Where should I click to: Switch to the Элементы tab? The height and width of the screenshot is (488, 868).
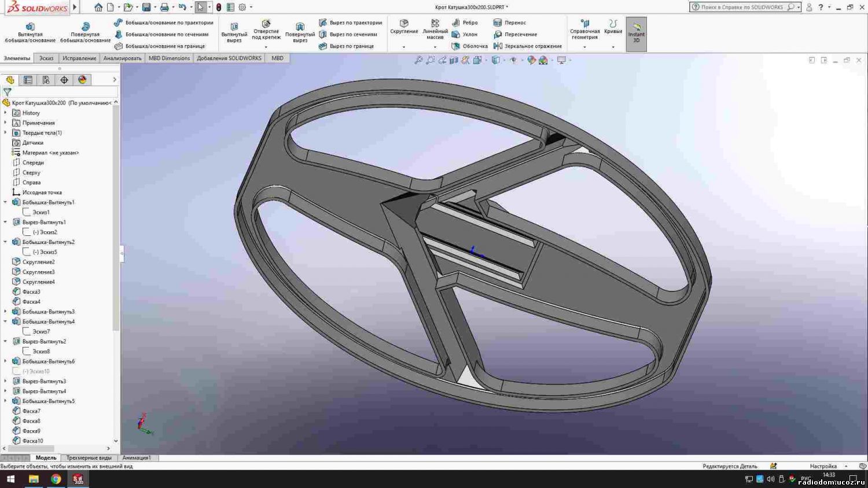point(17,58)
